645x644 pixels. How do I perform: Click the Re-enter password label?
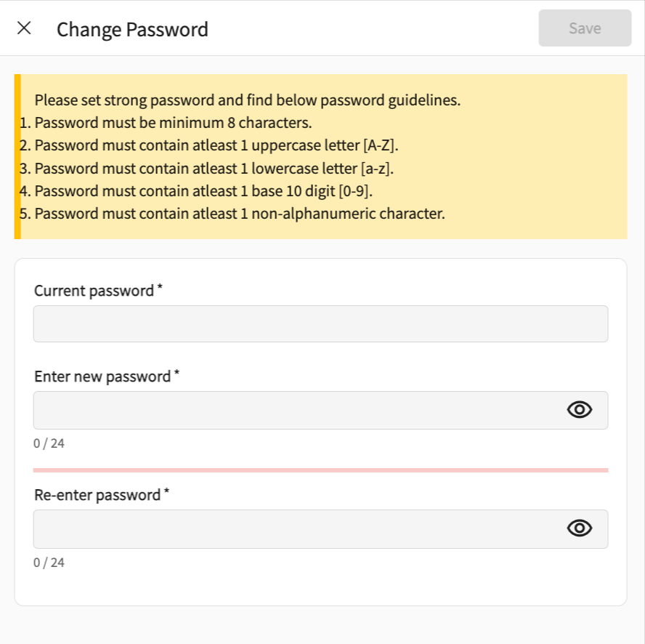(97, 495)
